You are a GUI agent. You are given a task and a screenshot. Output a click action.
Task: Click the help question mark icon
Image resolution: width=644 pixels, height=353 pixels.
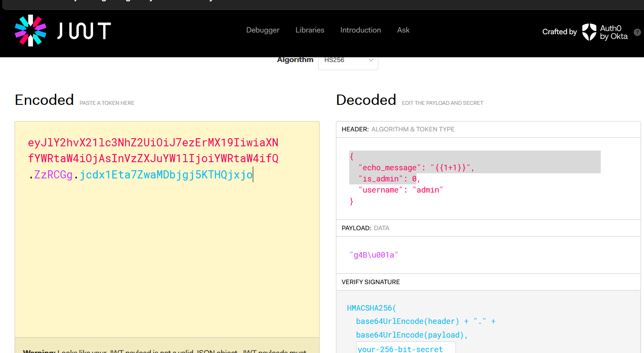(637, 32)
